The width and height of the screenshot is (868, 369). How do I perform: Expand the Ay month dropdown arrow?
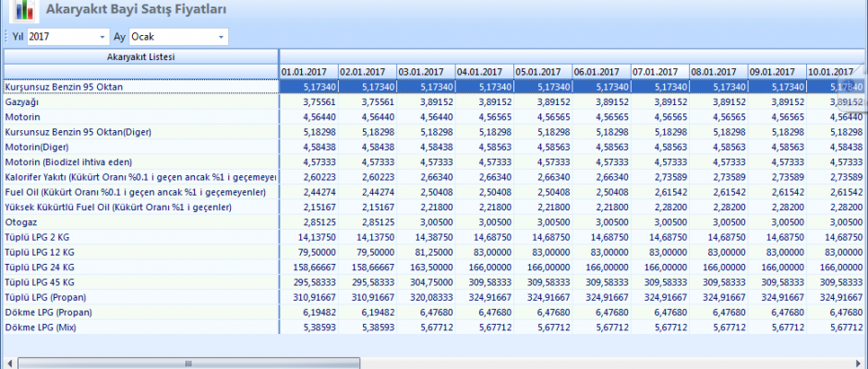pos(221,37)
